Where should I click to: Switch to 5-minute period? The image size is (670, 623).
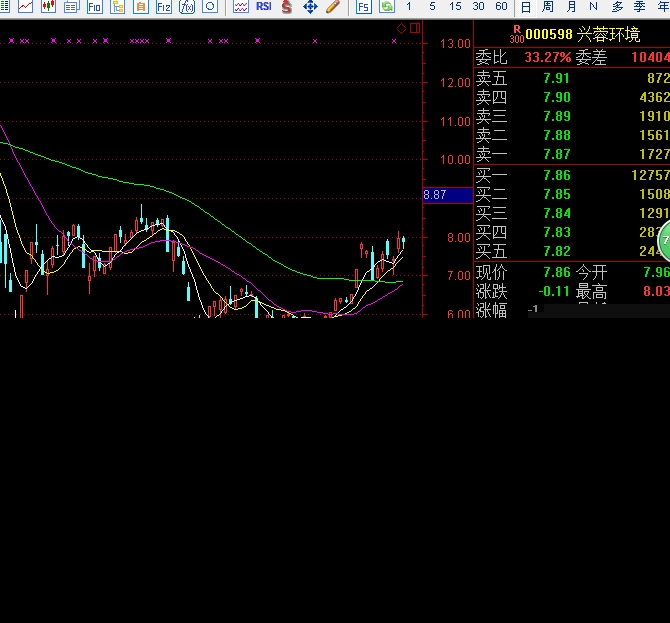[x=432, y=6]
